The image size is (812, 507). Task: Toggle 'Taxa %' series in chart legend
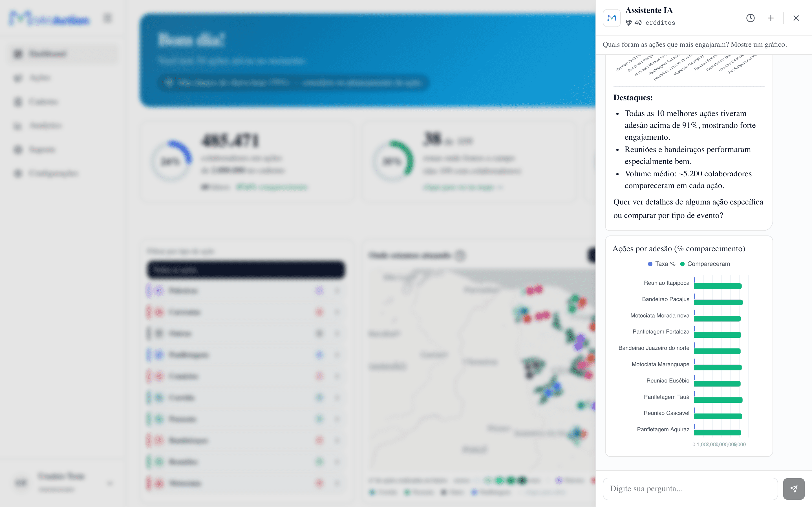point(661,264)
